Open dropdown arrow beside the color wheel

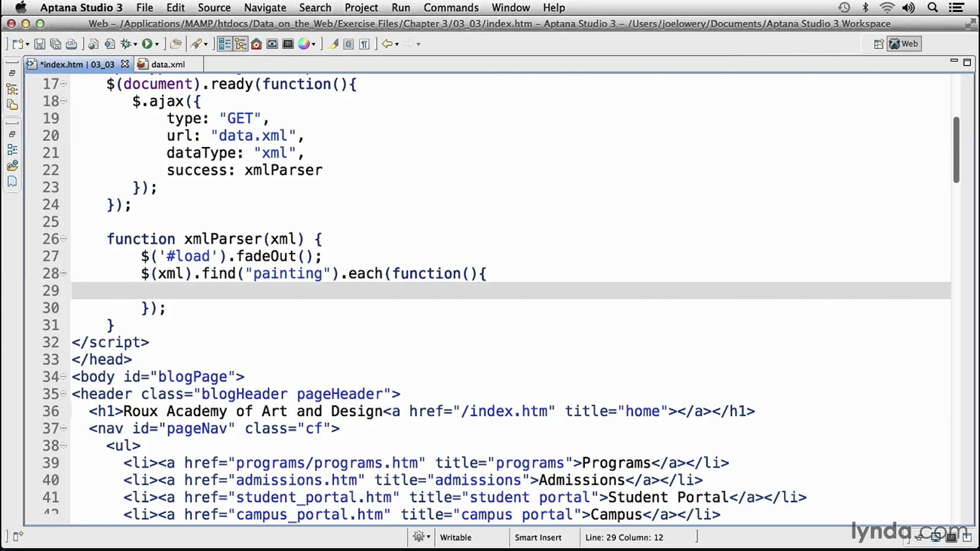(314, 45)
